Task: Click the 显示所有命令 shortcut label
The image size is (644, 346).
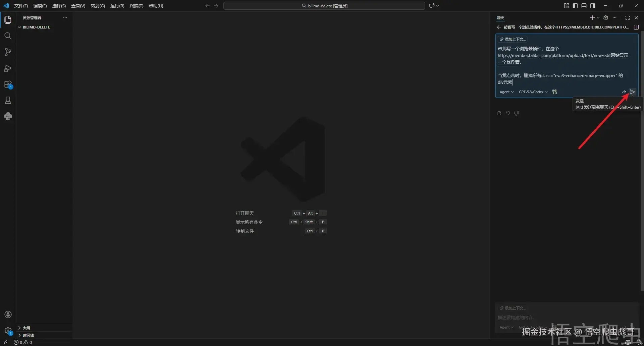Action: [x=249, y=222]
